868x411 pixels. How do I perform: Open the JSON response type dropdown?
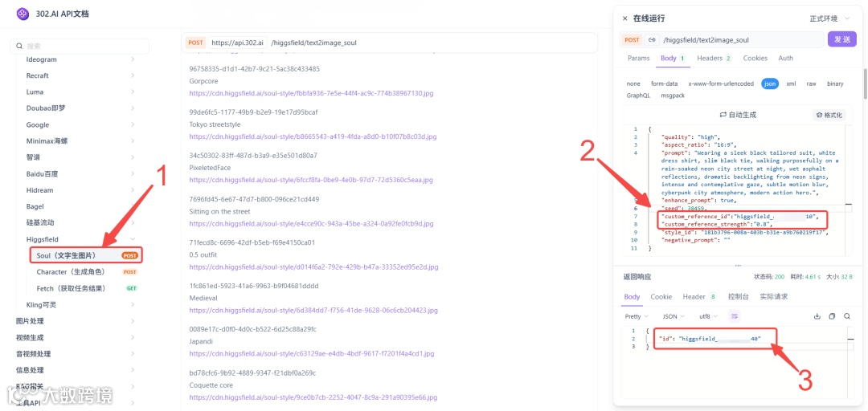(674, 316)
